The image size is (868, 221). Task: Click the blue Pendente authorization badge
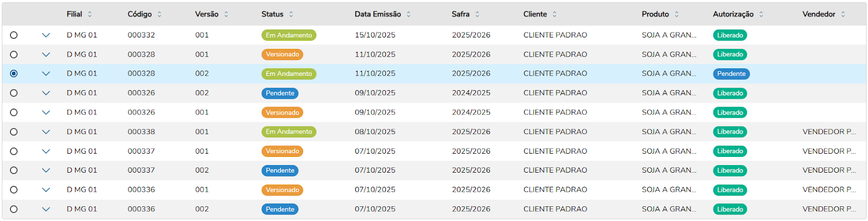click(x=731, y=74)
